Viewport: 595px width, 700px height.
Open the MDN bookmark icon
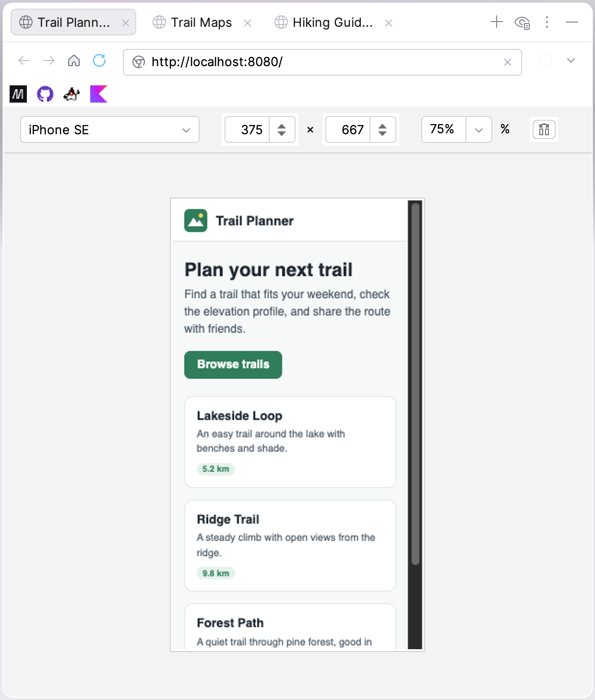point(18,94)
